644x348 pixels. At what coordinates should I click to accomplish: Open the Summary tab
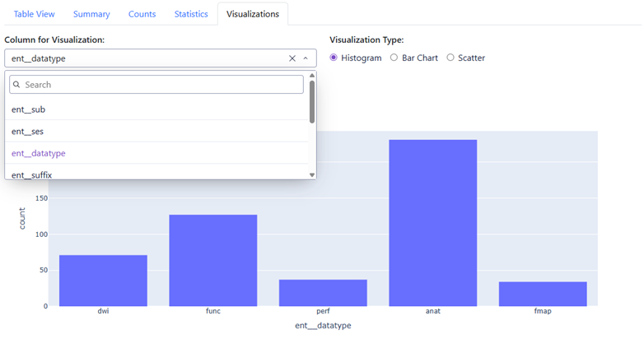pyautogui.click(x=91, y=14)
